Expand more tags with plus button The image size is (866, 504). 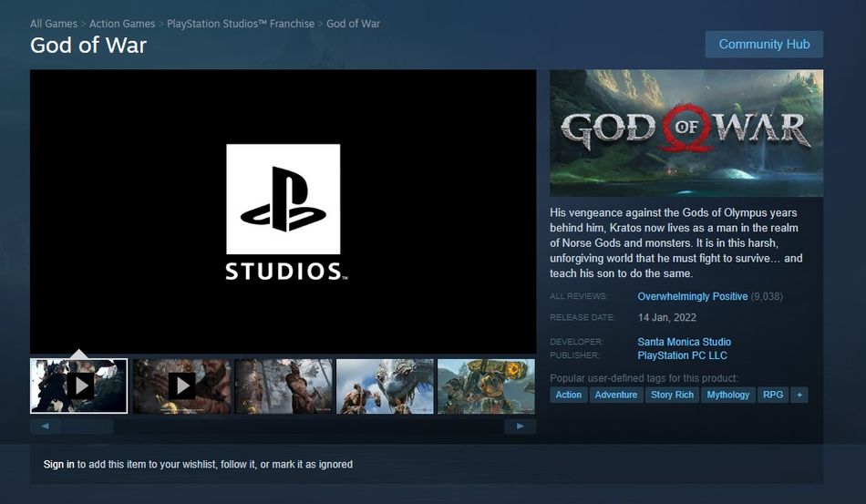799,395
